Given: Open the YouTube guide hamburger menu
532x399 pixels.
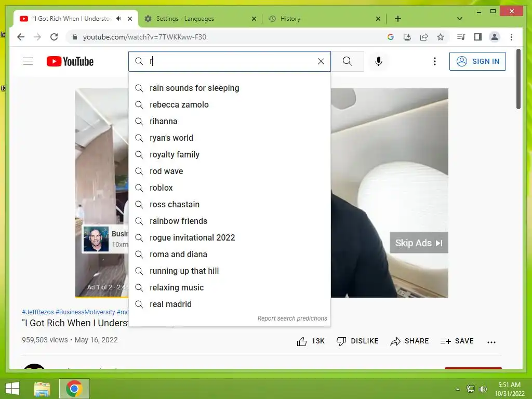Looking at the screenshot, I should (x=28, y=61).
